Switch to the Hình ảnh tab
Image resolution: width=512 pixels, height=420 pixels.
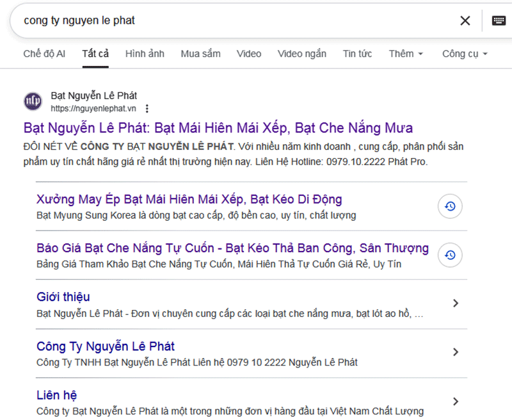pyautogui.click(x=145, y=54)
